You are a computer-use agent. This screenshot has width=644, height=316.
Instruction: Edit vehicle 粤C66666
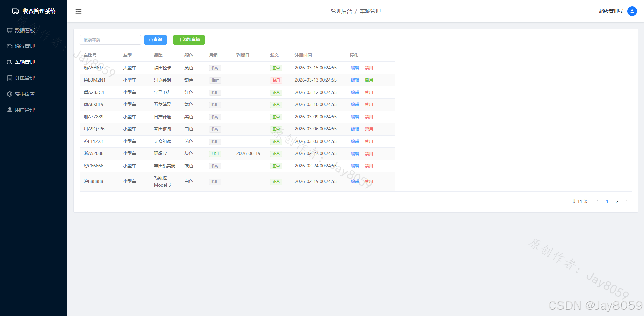[355, 166]
